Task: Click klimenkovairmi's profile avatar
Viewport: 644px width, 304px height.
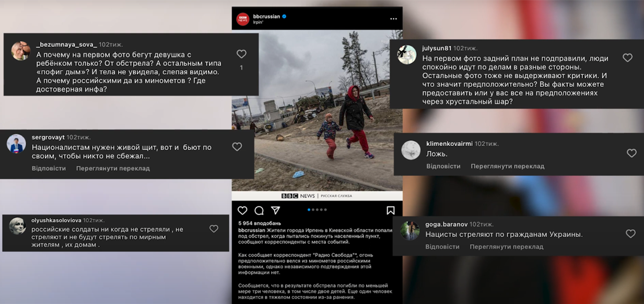Action: [x=411, y=149]
